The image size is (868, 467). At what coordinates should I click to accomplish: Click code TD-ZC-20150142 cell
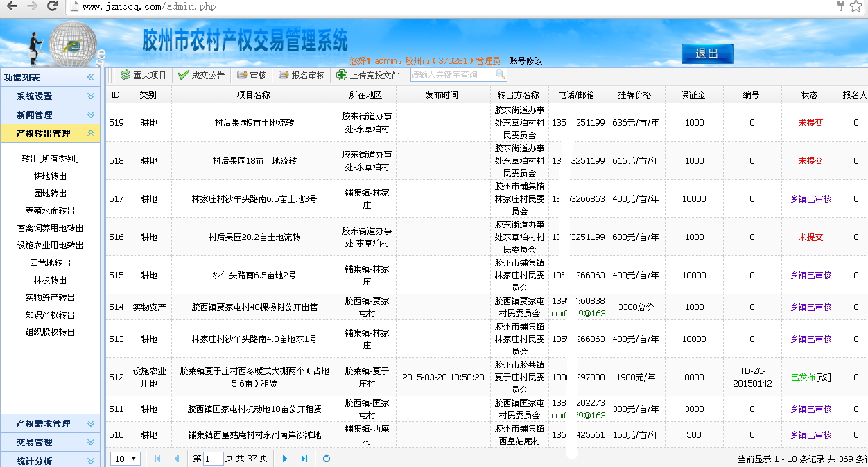click(x=752, y=377)
